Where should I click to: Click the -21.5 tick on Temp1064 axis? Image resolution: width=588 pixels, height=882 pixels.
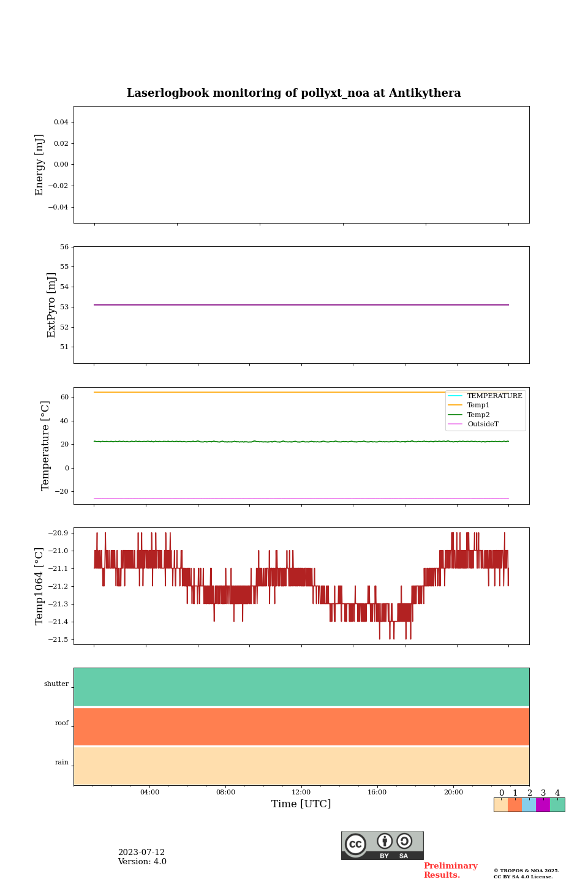(x=59, y=639)
